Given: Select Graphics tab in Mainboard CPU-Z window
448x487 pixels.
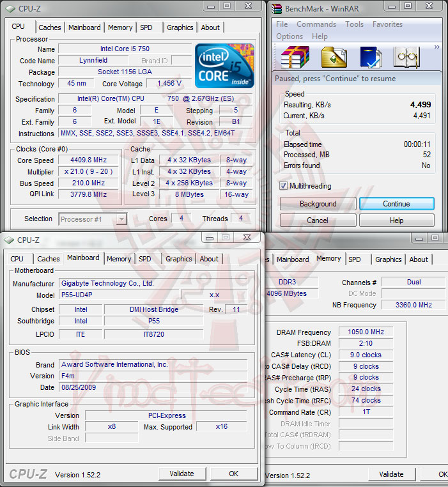Looking at the screenshot, I should (x=179, y=259).
